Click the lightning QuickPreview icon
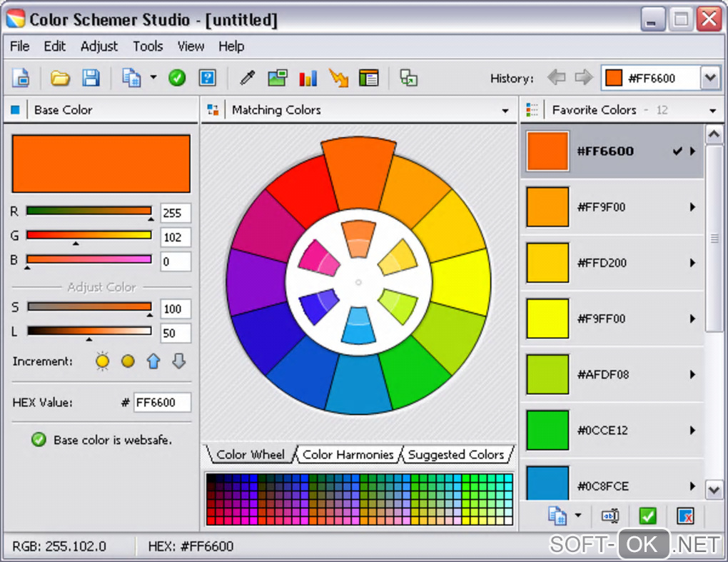 tap(338, 78)
